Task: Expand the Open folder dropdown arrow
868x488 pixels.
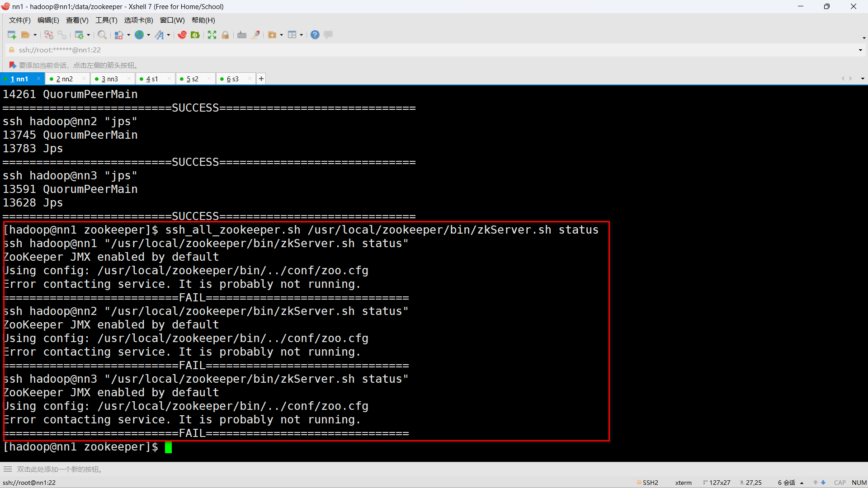Action: coord(35,35)
